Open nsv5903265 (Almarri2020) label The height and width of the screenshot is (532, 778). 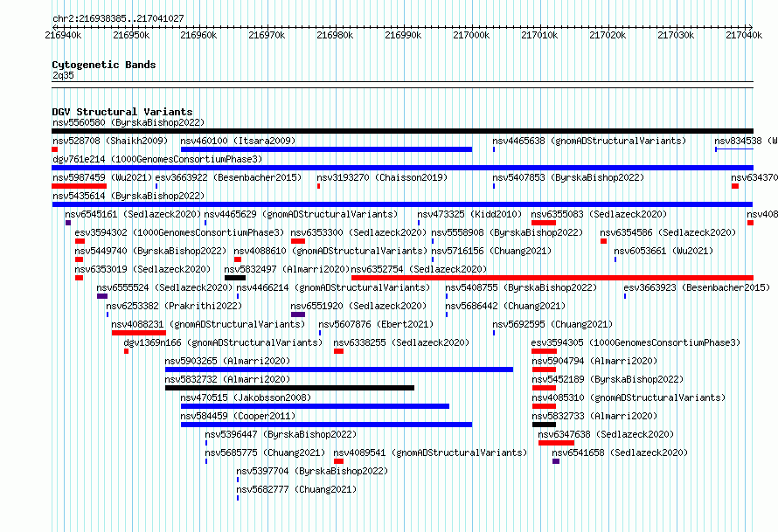(x=227, y=361)
